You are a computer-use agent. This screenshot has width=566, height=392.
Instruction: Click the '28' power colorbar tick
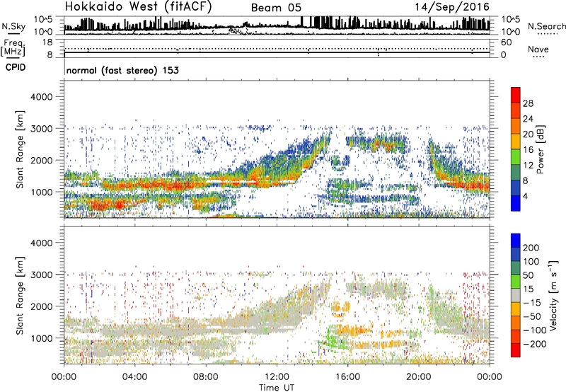click(x=528, y=103)
